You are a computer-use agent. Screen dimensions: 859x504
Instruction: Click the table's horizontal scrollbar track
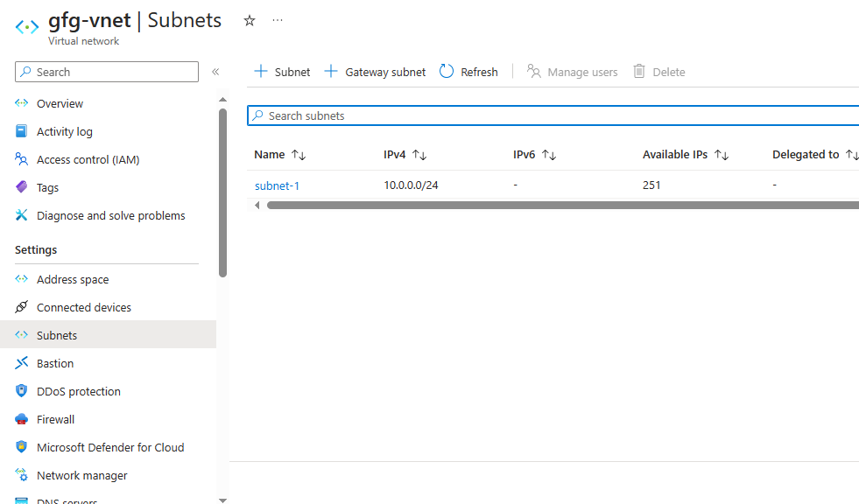(x=563, y=206)
